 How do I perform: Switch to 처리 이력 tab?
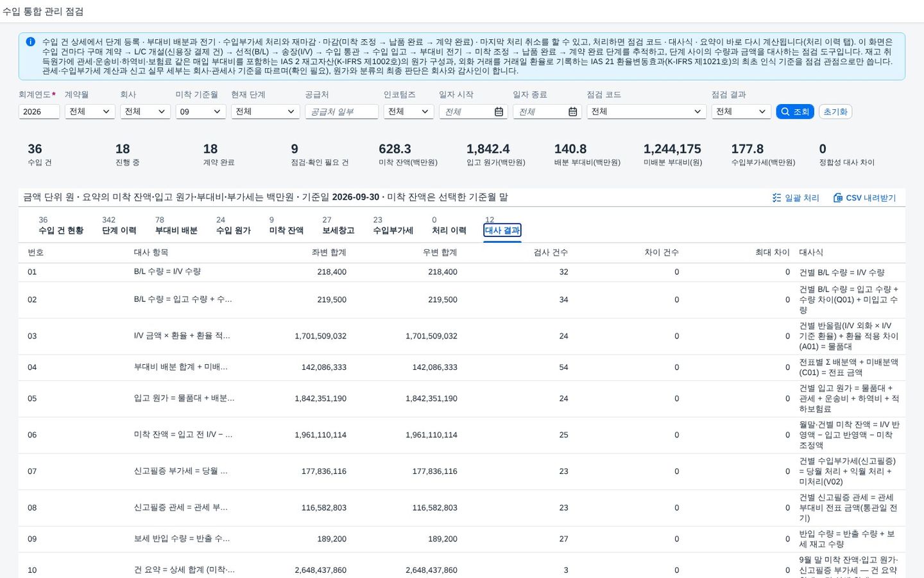tap(449, 226)
